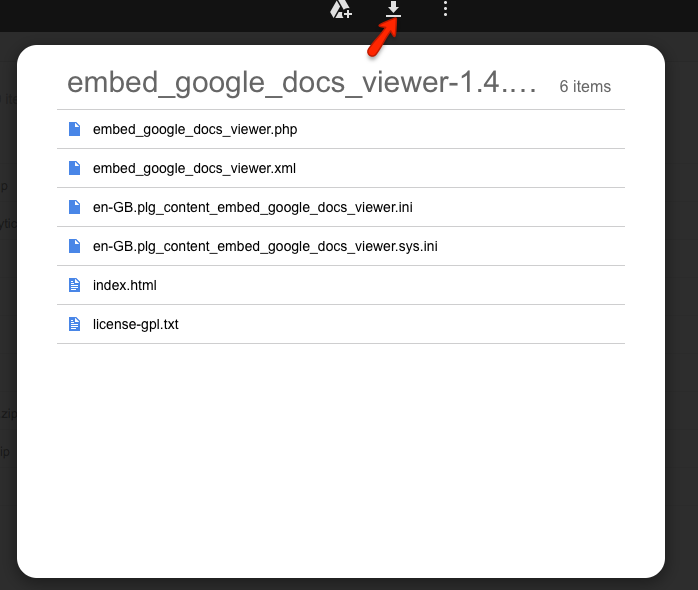Click the file icon beside en-GB.plg_content_embed_google_docs_viewer.ini
Viewport: 698px width, 590px height.
pyautogui.click(x=74, y=207)
